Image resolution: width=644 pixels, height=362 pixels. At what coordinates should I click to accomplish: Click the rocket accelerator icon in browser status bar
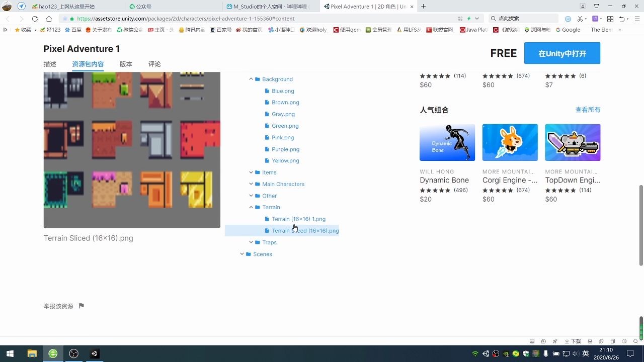(x=555, y=341)
